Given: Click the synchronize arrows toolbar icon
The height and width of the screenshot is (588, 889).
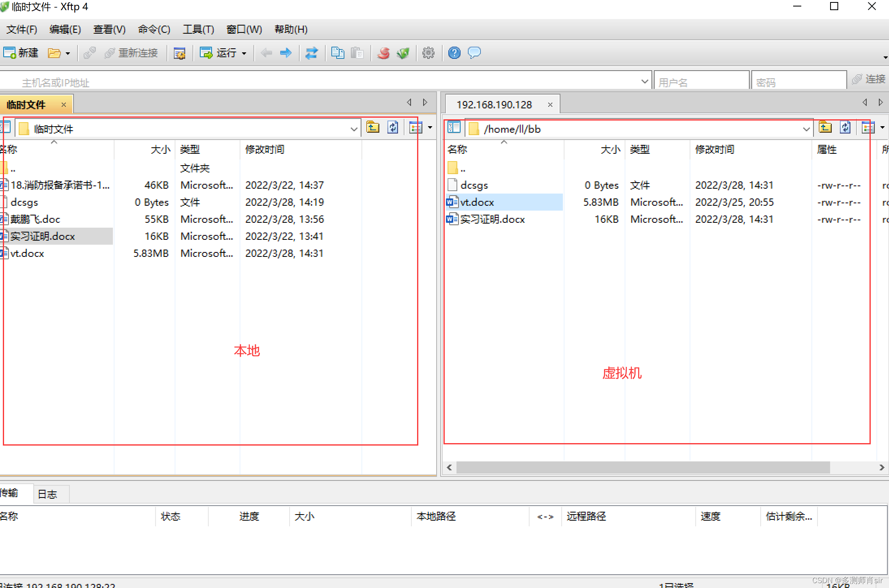Looking at the screenshot, I should click(311, 53).
